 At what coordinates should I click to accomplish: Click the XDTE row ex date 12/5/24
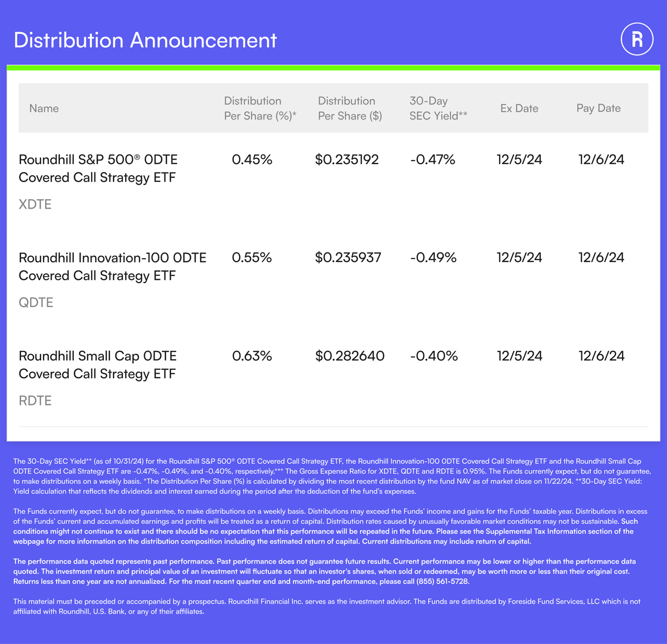520,160
